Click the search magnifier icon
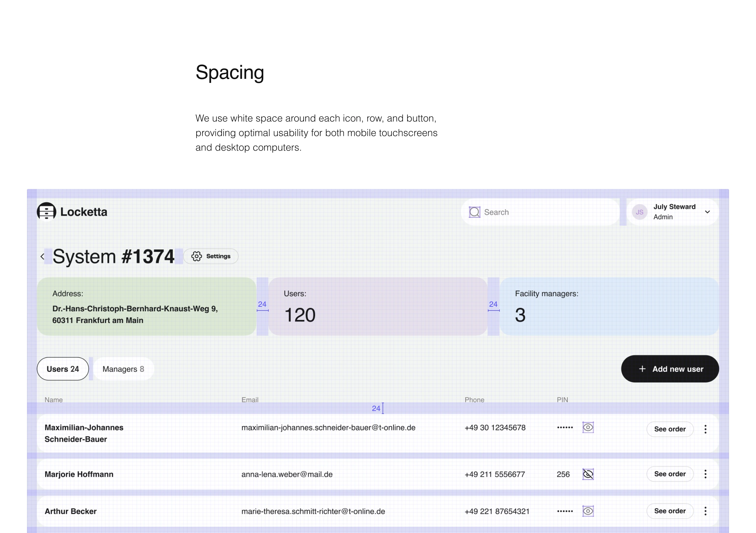 (x=474, y=212)
